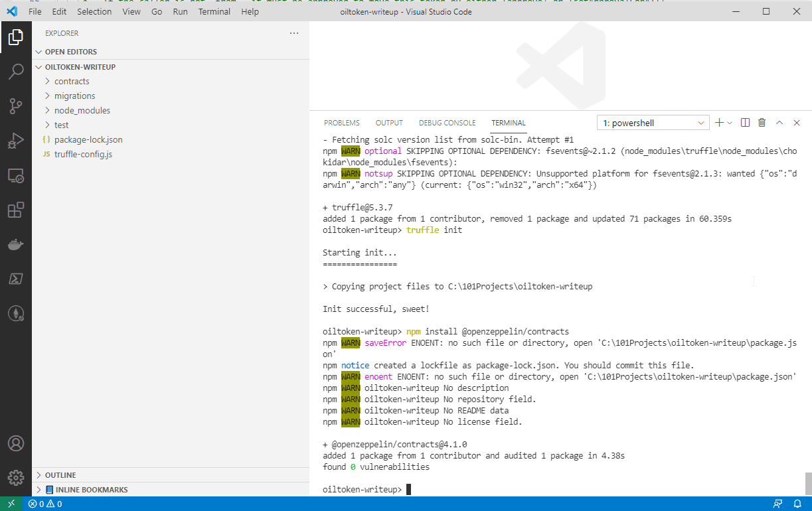The image size is (812, 511).
Task: Click the feedback icon in status bar
Action: [777, 504]
